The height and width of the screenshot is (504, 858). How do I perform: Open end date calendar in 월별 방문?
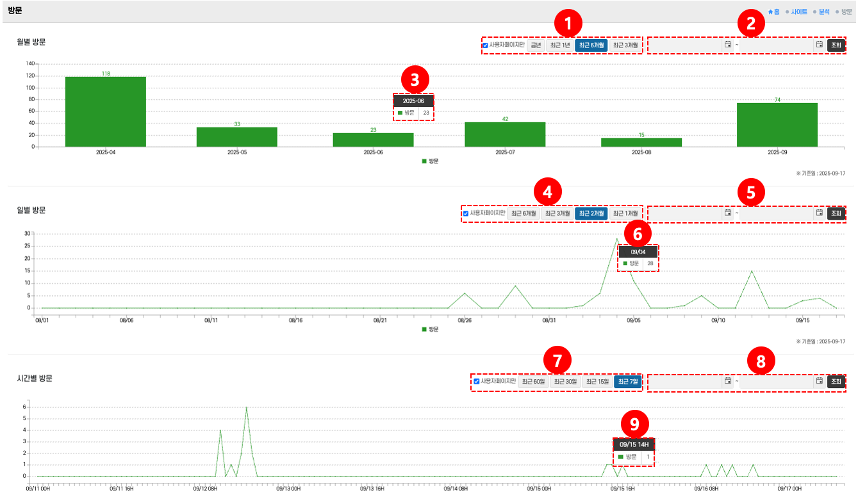tap(819, 45)
